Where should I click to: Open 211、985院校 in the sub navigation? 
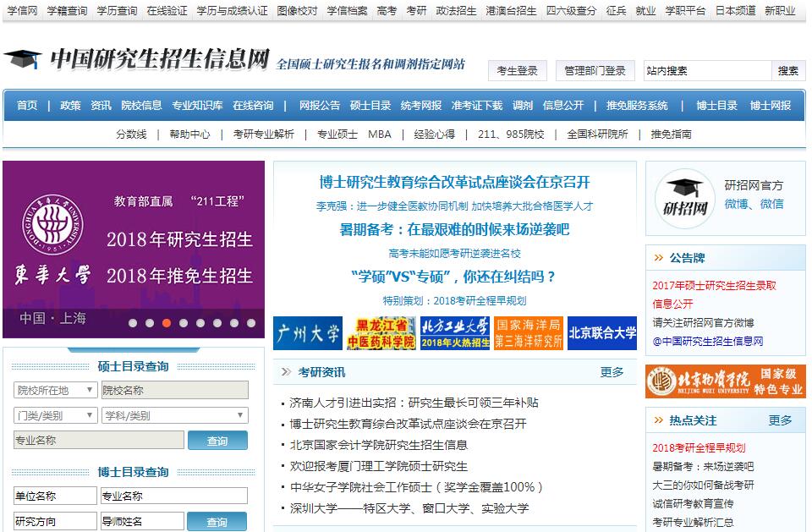tap(511, 134)
